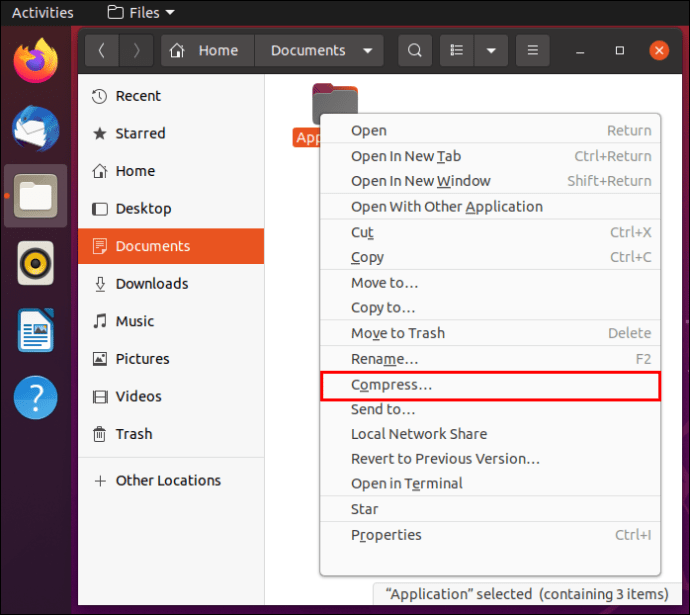Launch Thunderbird mail from the dock
The width and height of the screenshot is (690, 615).
(36, 128)
